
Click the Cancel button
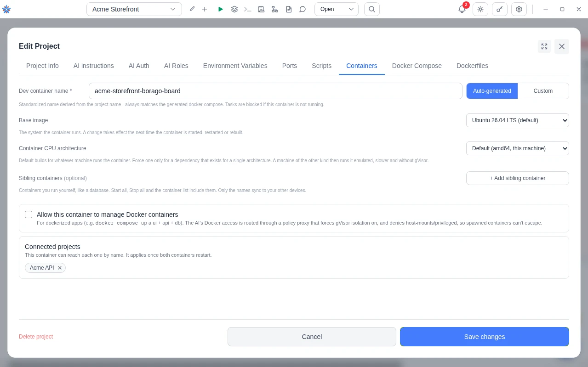312,337
